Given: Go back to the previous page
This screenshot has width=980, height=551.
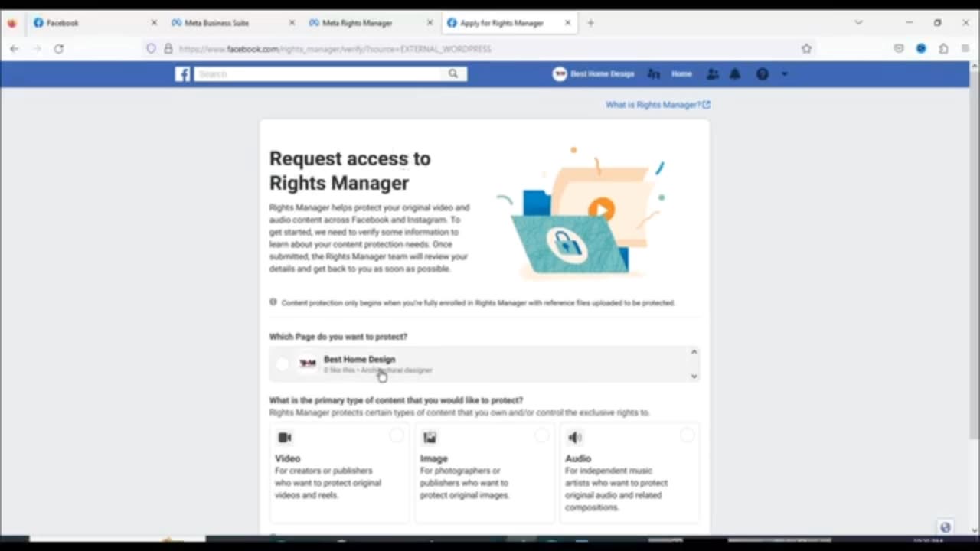Looking at the screenshot, I should (x=15, y=48).
